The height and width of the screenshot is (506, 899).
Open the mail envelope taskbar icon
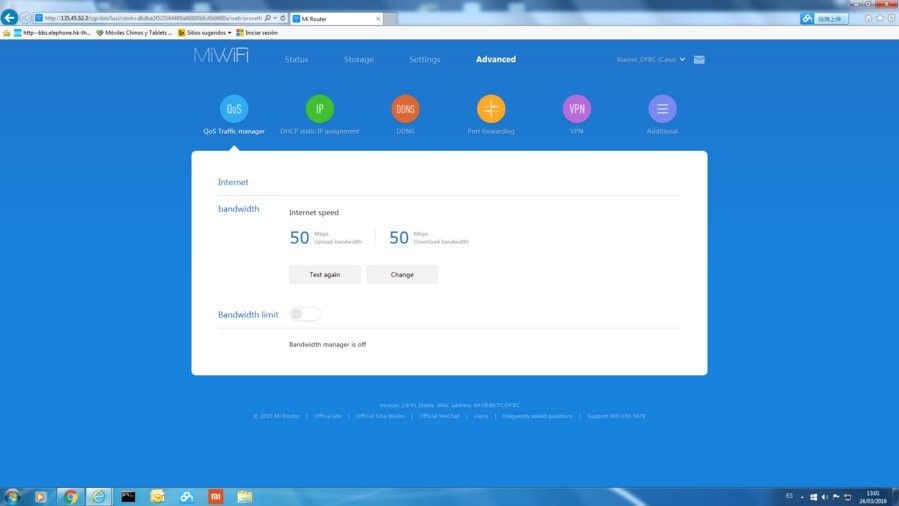[157, 496]
